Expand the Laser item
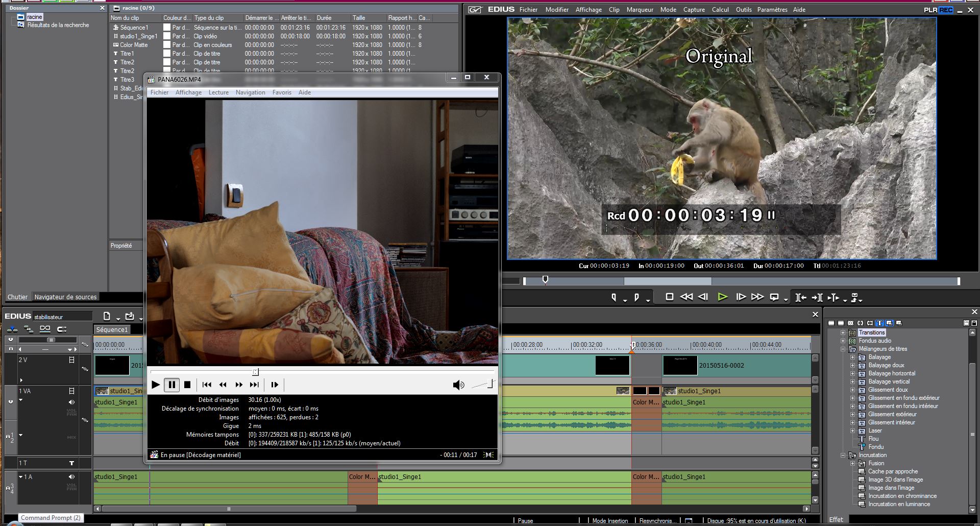The image size is (980, 526). [x=852, y=431]
